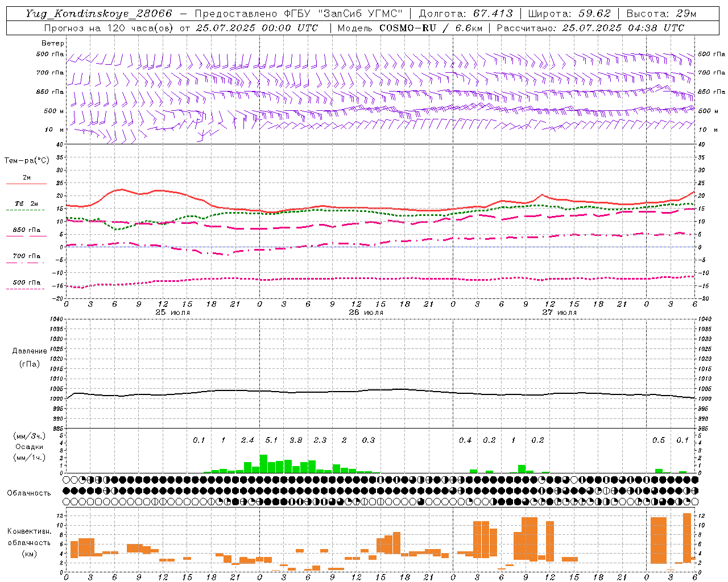Click the 0.5 precipitation total
Image resolution: width=728 pixels, height=582 pixels.
pyautogui.click(x=659, y=440)
